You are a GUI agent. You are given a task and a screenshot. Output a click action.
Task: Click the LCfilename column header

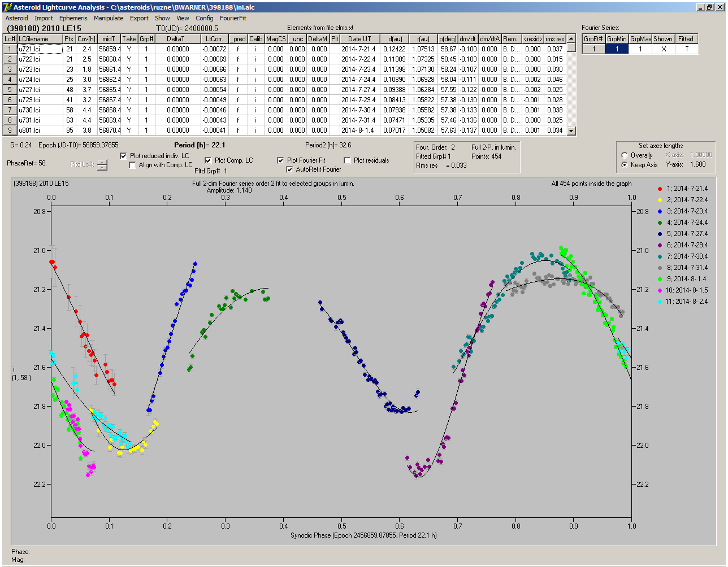tap(40, 39)
